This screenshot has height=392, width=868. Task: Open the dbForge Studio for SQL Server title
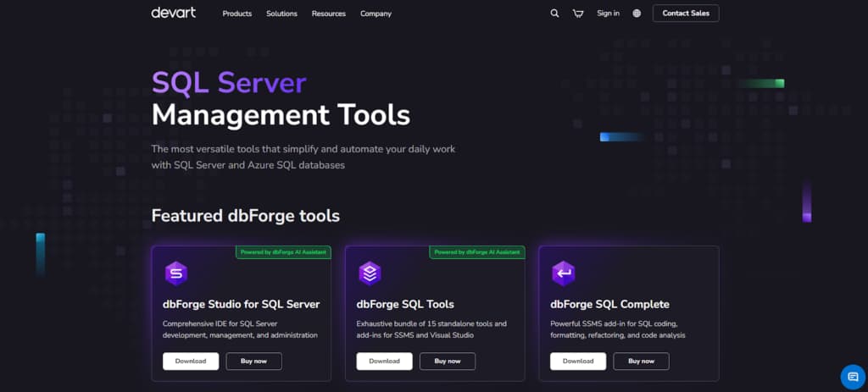242,304
